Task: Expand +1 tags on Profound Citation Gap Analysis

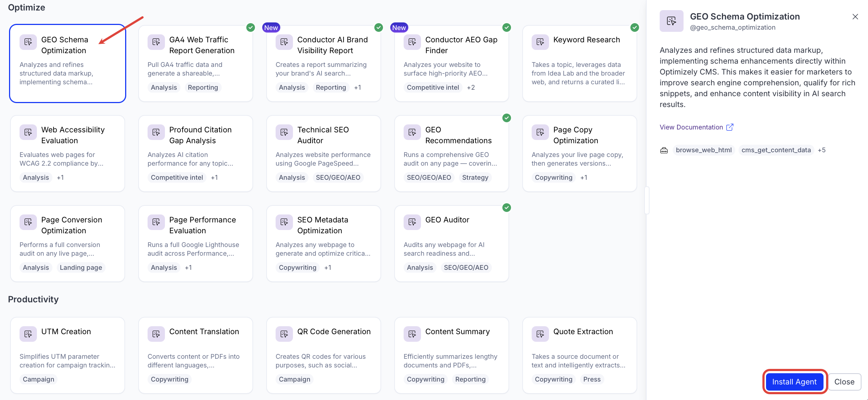Action: (214, 178)
